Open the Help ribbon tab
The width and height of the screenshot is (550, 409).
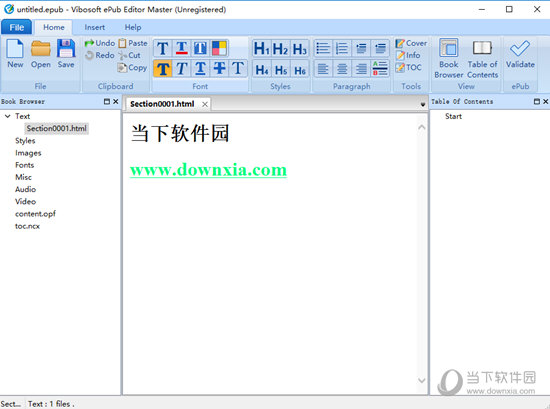133,27
